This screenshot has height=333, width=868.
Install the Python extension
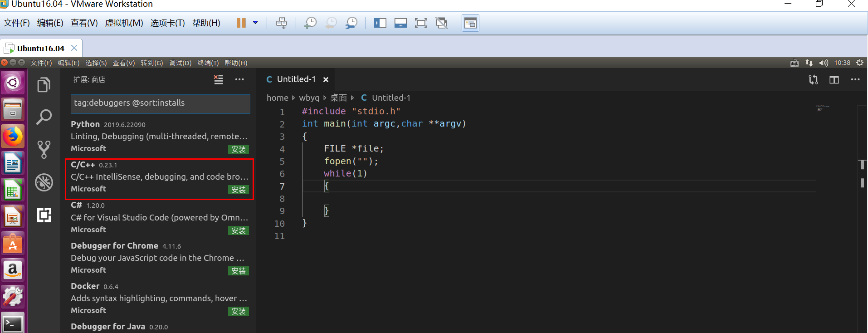click(x=238, y=149)
